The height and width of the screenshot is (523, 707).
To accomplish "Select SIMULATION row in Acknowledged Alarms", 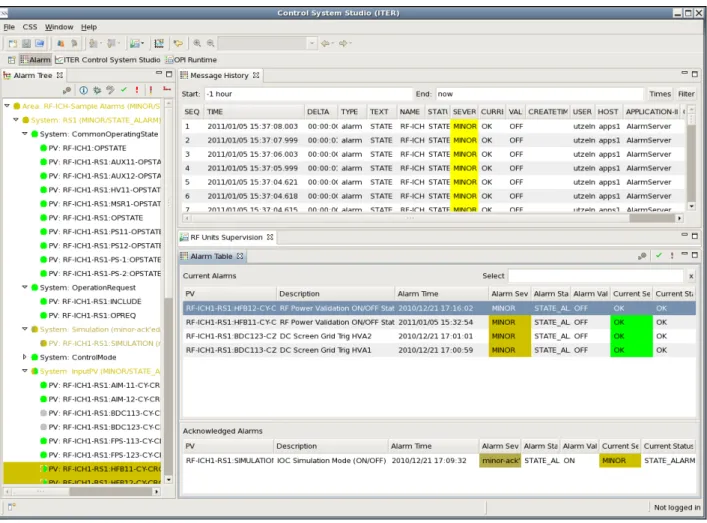I will (439, 460).
